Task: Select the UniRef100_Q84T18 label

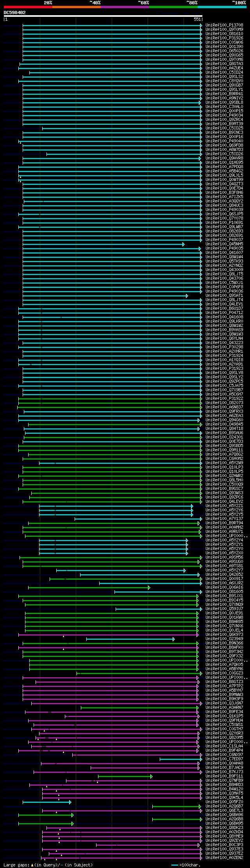Action: 224,429
